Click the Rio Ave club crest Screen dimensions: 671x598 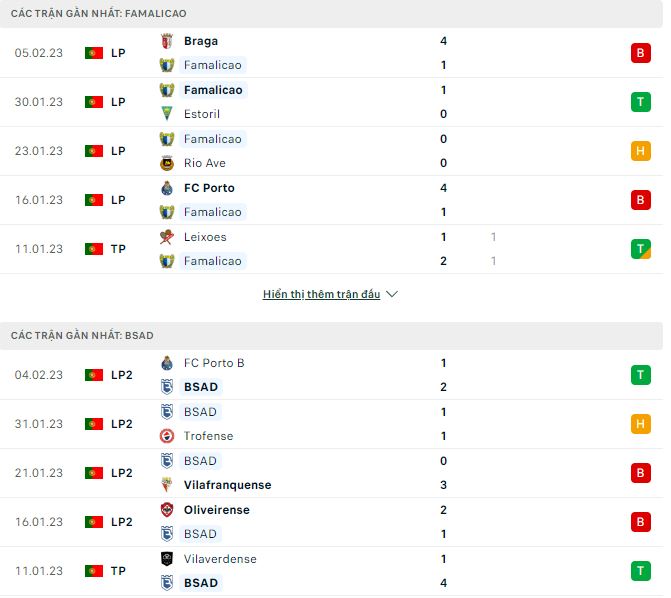coord(167,163)
